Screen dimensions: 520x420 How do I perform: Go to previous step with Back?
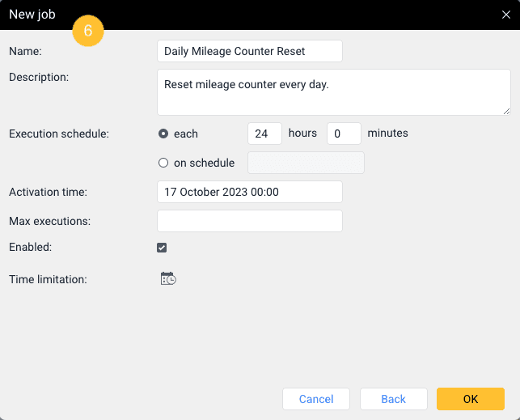pos(394,399)
